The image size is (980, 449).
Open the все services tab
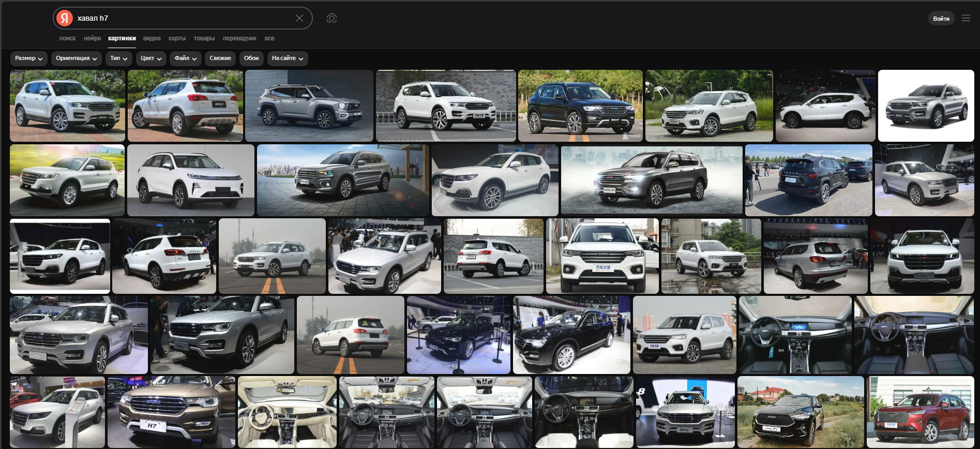pyautogui.click(x=269, y=38)
